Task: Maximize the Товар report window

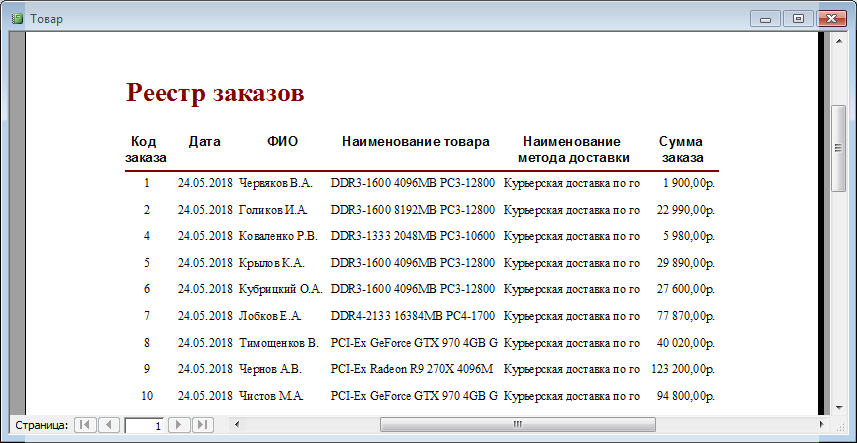Action: coord(798,18)
